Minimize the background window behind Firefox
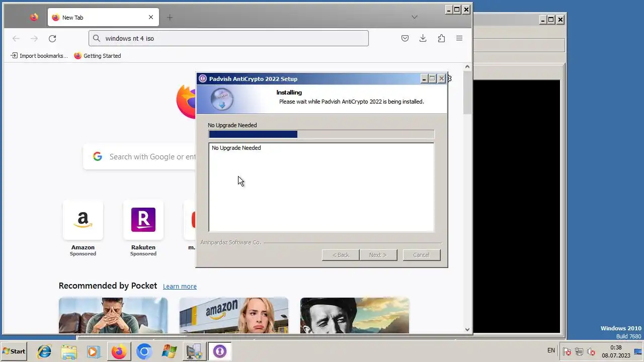 pos(543,20)
